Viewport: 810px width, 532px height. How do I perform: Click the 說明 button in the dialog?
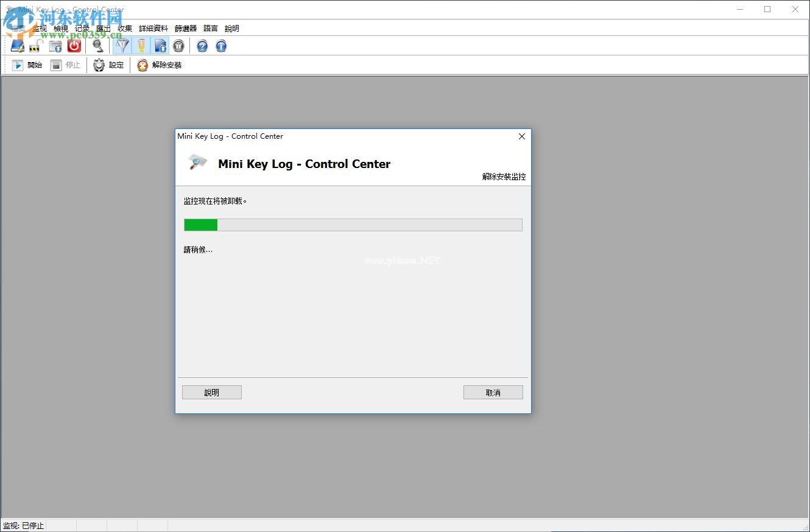point(212,393)
